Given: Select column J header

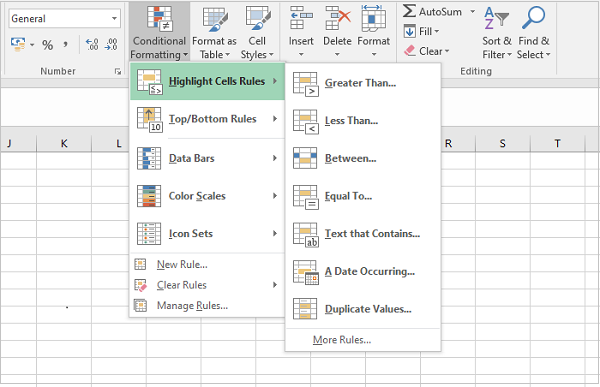Looking at the screenshot, I should (x=18, y=144).
